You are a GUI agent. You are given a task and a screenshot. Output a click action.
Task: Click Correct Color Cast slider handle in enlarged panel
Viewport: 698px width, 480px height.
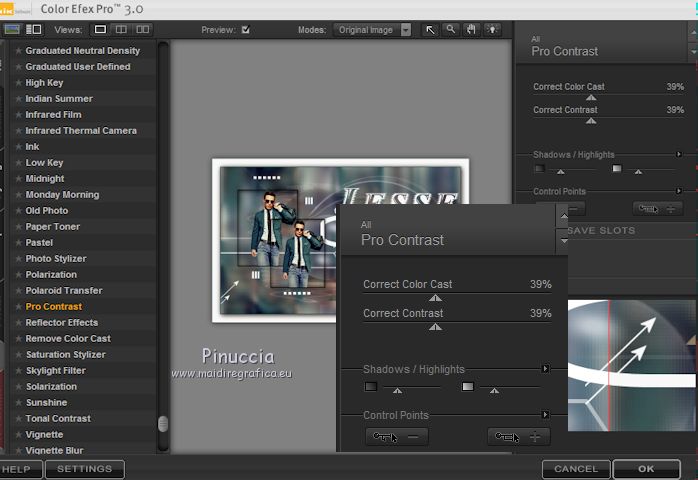click(x=435, y=298)
